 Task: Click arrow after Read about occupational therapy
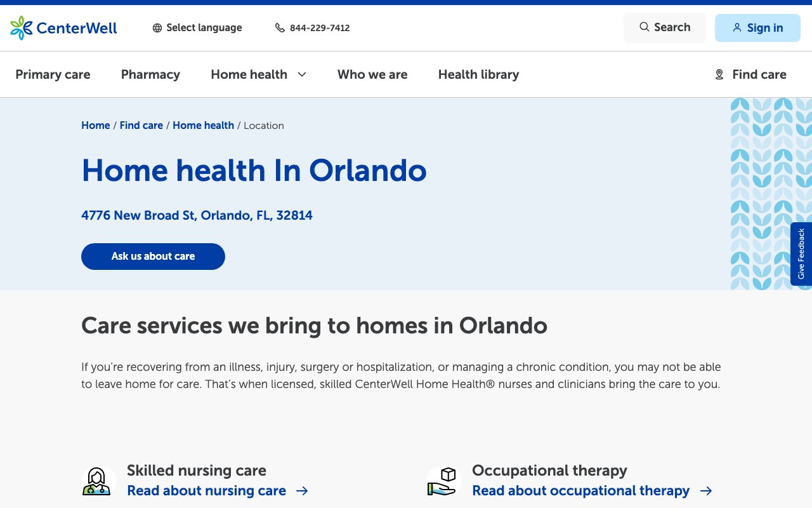706,491
